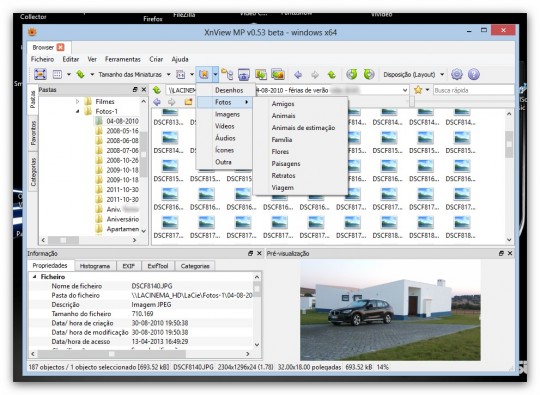Open the Ferramentas menu
Viewport: 540px width, 395px height.
[x=123, y=59]
